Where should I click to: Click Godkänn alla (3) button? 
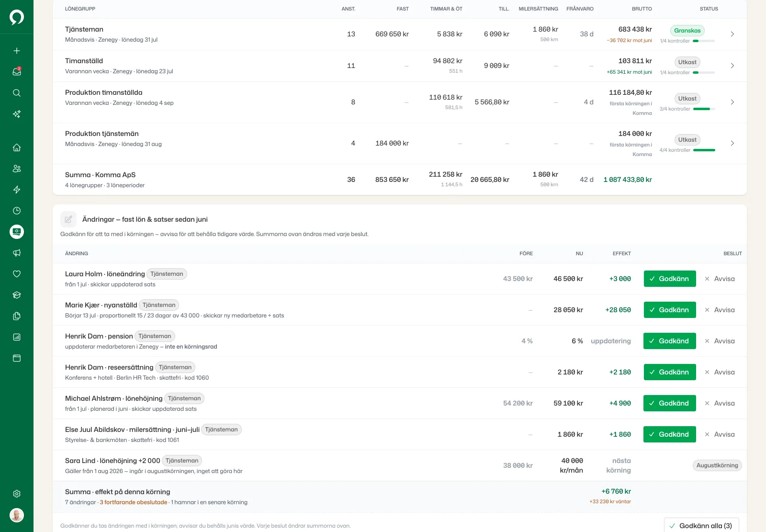pyautogui.click(x=701, y=525)
